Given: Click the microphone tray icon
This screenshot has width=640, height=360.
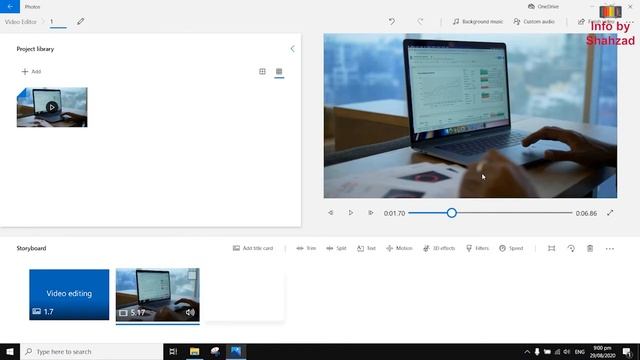Looking at the screenshot, I should (x=537, y=352).
